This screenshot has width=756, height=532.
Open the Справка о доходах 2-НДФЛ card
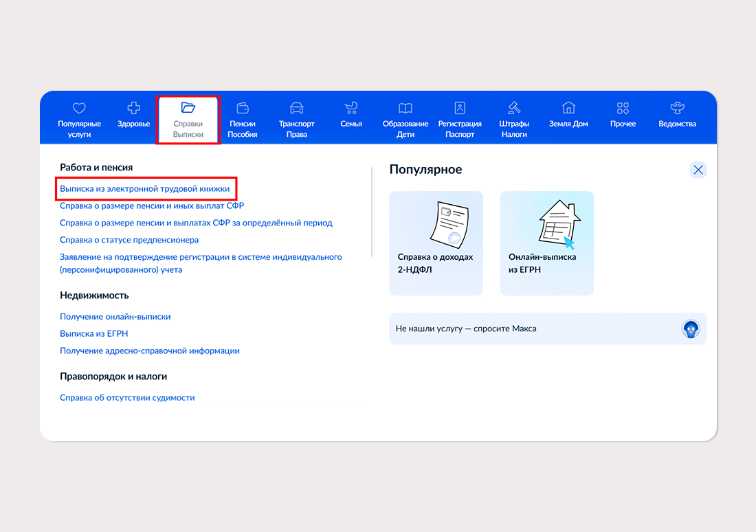pyautogui.click(x=436, y=243)
